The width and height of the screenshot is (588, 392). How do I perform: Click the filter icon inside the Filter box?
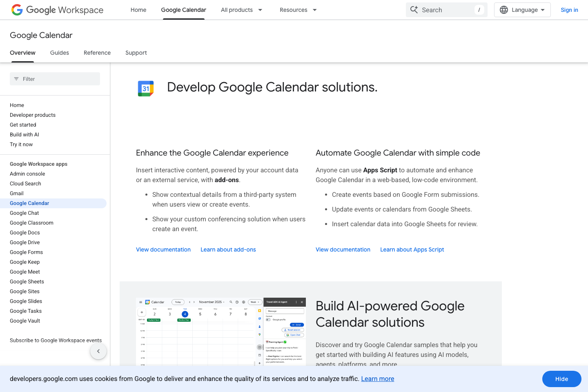pyautogui.click(x=16, y=79)
